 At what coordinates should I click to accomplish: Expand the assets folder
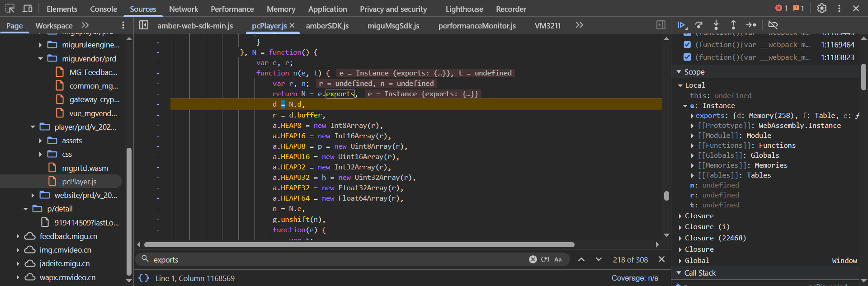click(40, 141)
